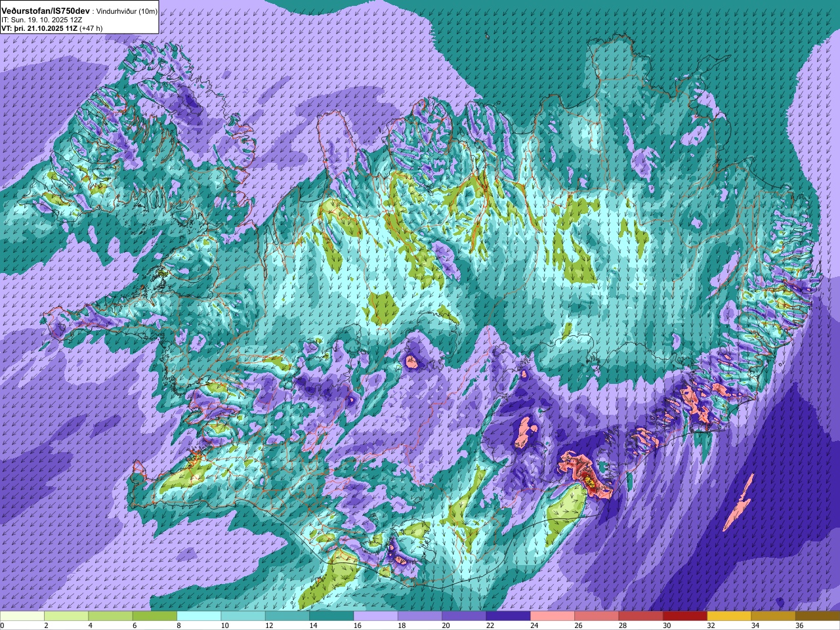Pick the dark teal 14–16 legend swatch
The image size is (840, 630).
(x=331, y=616)
